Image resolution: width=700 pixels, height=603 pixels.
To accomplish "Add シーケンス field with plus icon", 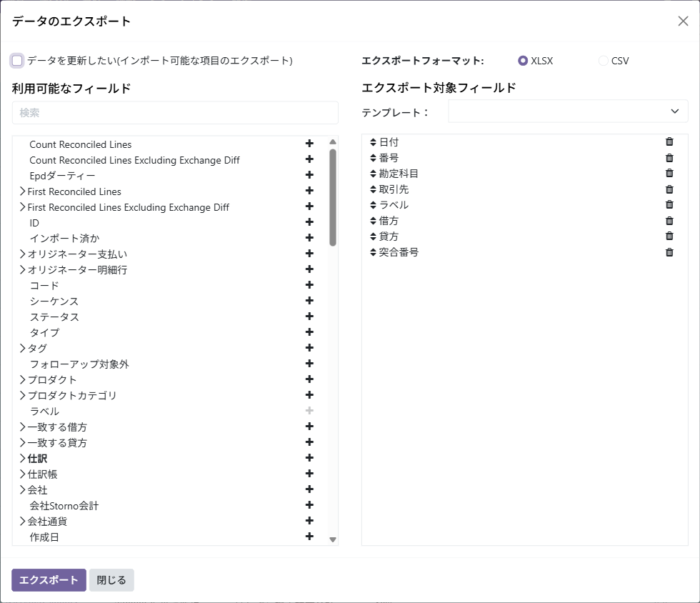I will 309,301.
